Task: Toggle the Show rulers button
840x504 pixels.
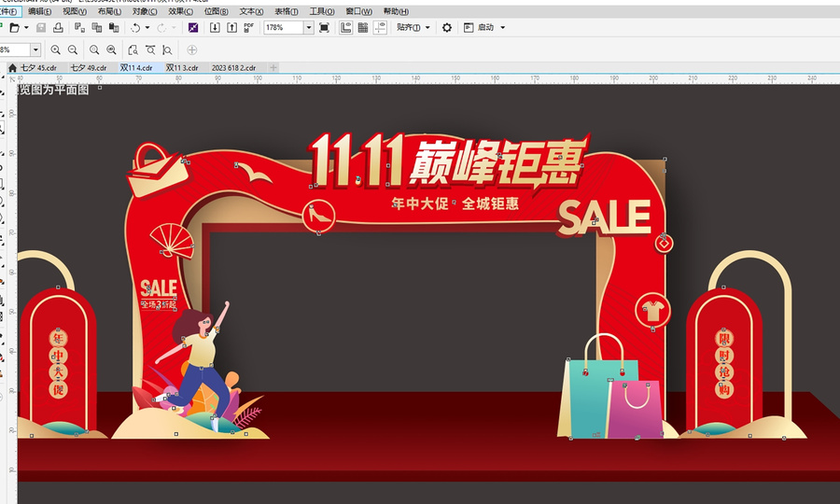Action: pyautogui.click(x=345, y=27)
